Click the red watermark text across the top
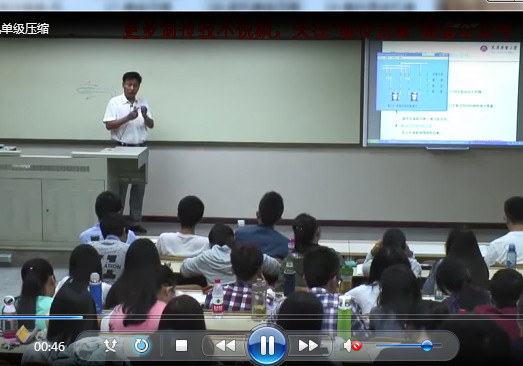 coord(317,31)
